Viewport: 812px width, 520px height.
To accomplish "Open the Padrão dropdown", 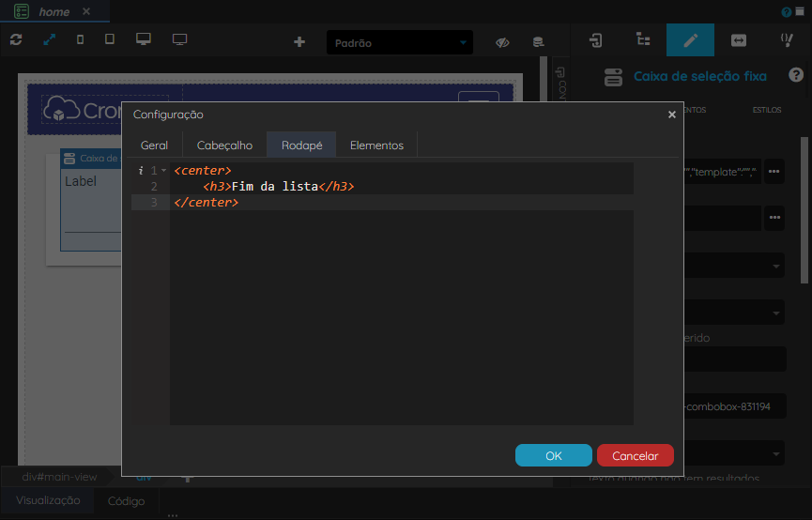I will point(400,42).
